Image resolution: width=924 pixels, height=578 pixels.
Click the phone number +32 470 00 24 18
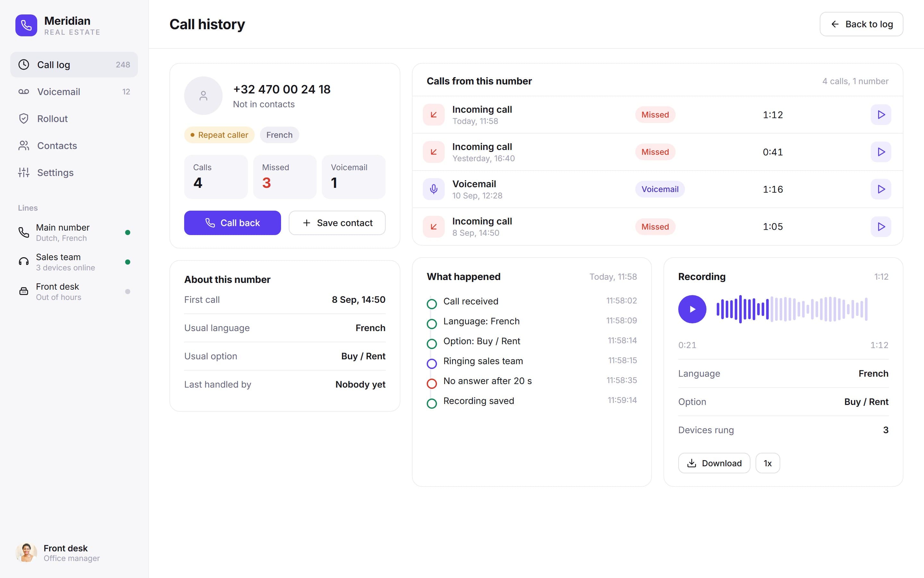pyautogui.click(x=282, y=89)
